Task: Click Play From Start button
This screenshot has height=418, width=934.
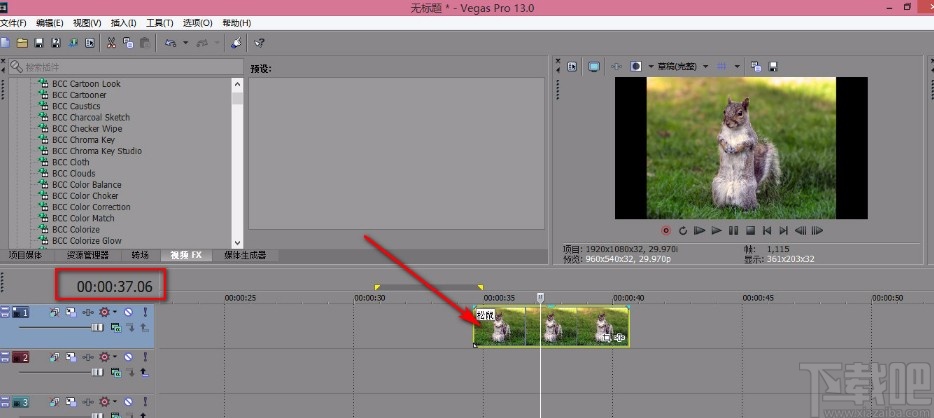Action: pyautogui.click(x=699, y=230)
